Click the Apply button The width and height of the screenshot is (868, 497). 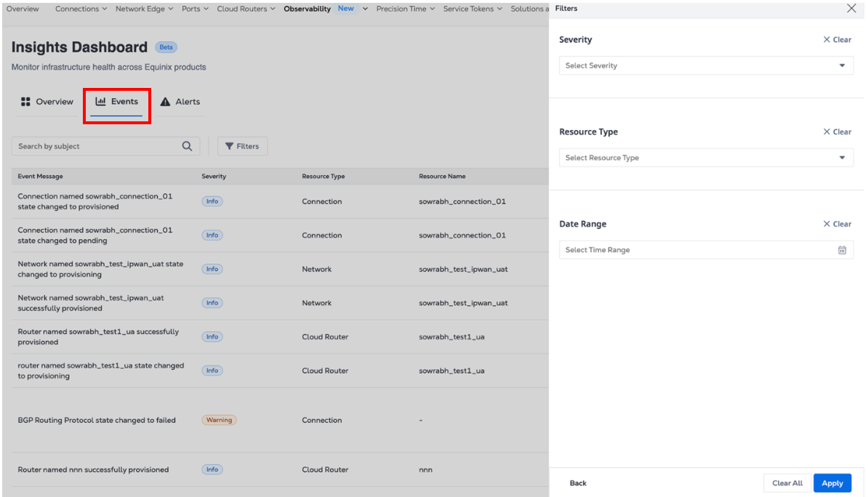(x=832, y=483)
